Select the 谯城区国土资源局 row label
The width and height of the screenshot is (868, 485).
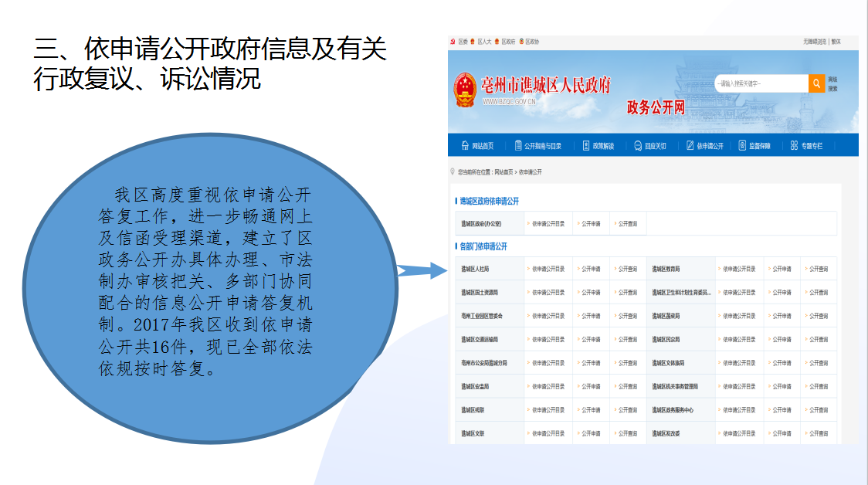(480, 293)
